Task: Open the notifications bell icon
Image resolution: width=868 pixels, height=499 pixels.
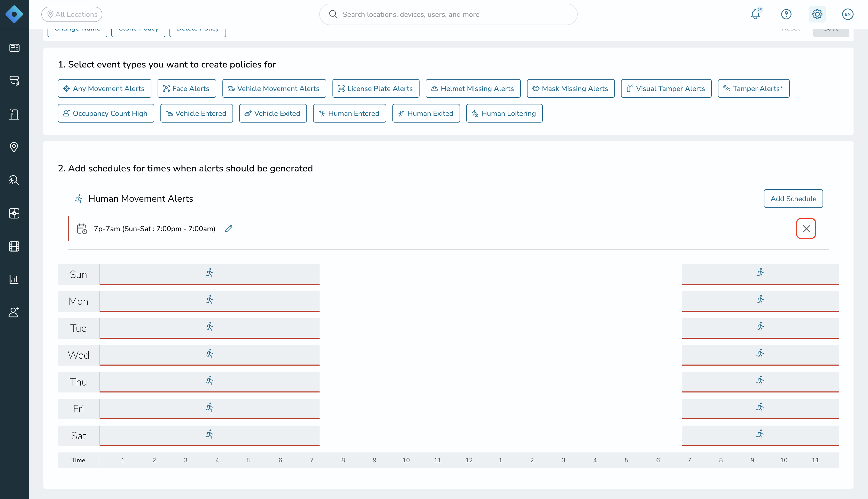Action: [x=755, y=14]
